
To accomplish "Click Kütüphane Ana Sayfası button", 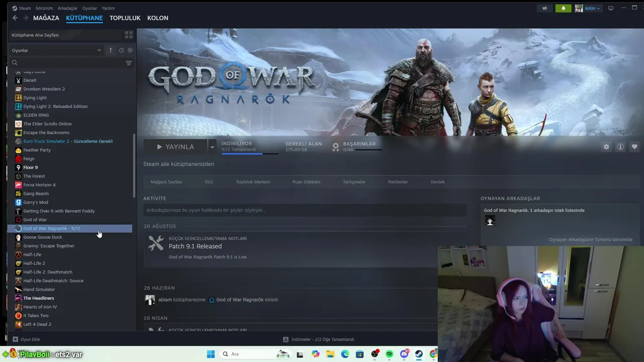I will (66, 35).
